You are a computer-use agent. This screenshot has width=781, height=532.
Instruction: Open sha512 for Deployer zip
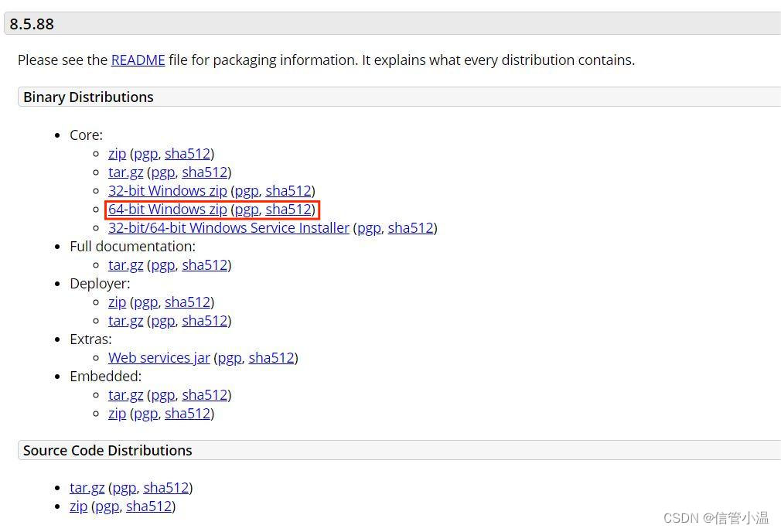click(x=187, y=302)
